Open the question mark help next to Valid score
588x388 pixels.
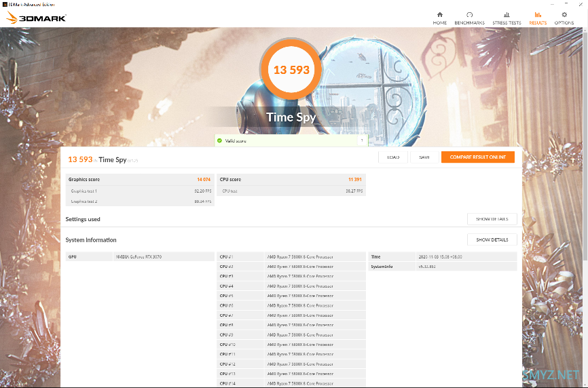tap(362, 140)
